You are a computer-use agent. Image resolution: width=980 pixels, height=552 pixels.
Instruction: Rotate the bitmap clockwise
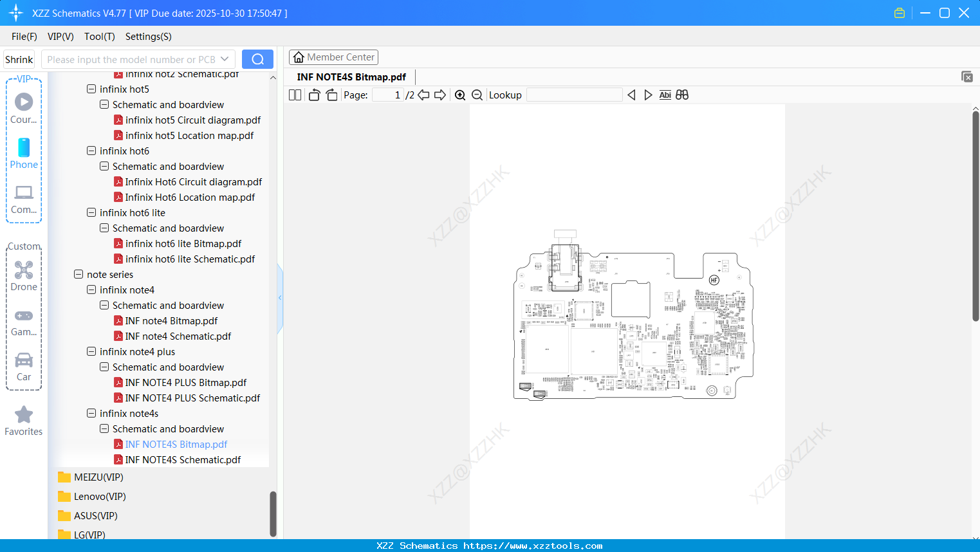coord(331,95)
